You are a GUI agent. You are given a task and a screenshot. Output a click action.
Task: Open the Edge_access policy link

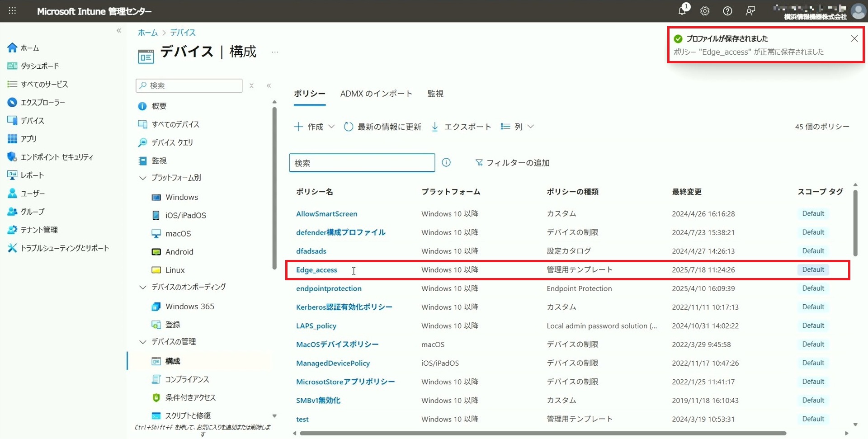[x=316, y=270]
